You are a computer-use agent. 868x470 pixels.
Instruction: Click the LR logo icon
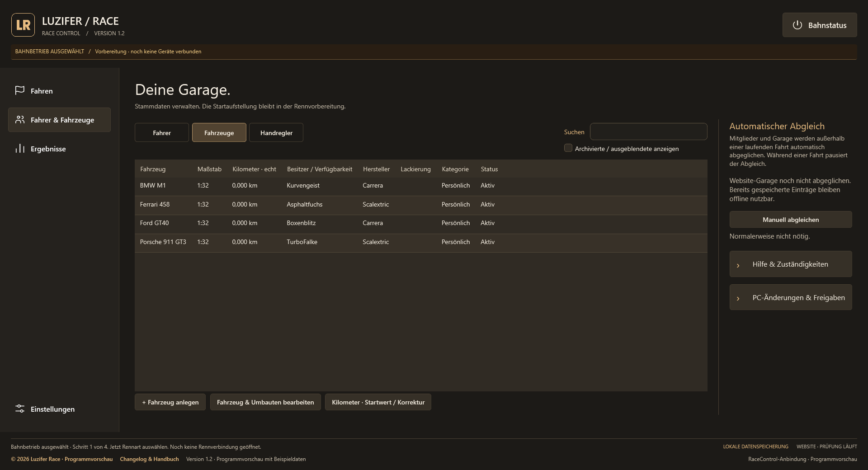coord(23,25)
